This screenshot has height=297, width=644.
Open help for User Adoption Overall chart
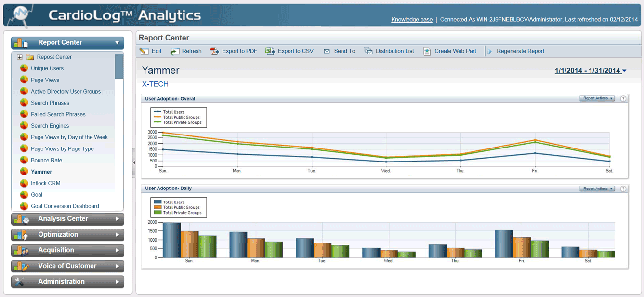tap(623, 98)
